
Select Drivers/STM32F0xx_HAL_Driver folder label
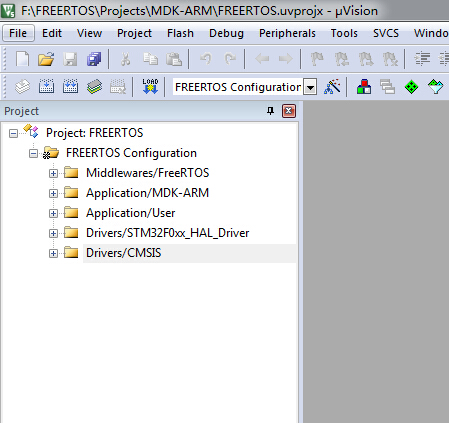(168, 233)
